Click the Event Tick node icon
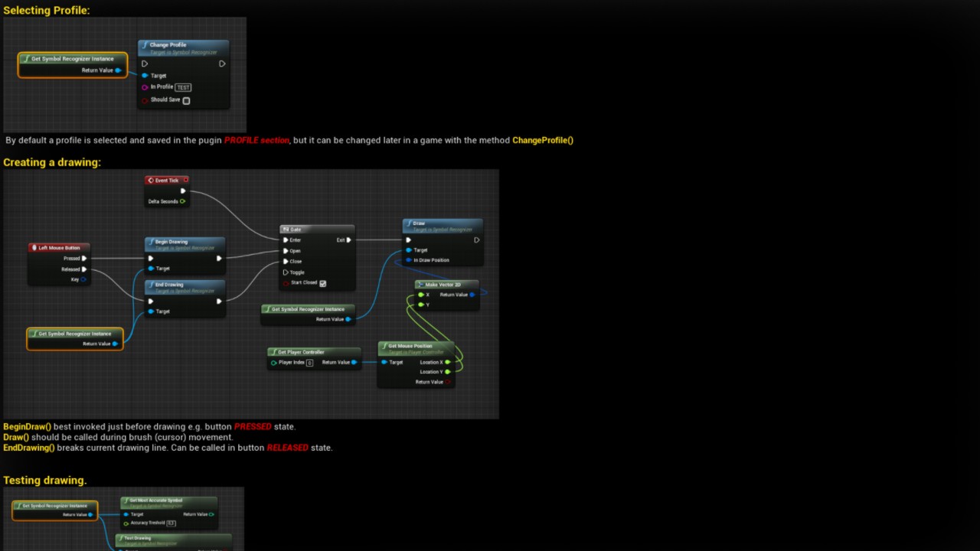This screenshot has width=980, height=551. 151,181
